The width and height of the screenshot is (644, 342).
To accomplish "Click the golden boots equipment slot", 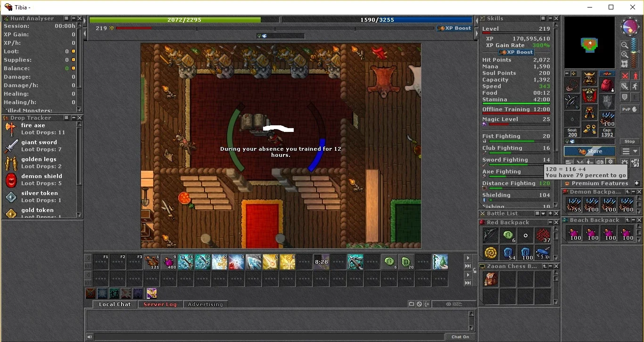I will (x=589, y=130).
